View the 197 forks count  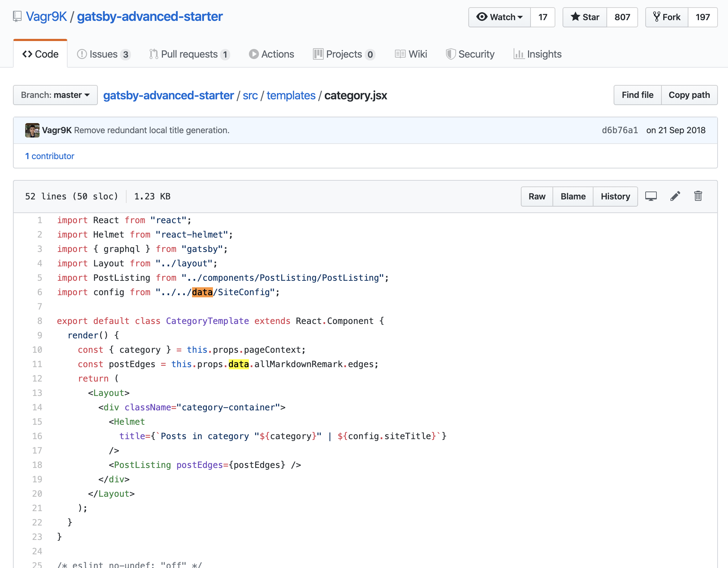click(x=703, y=17)
